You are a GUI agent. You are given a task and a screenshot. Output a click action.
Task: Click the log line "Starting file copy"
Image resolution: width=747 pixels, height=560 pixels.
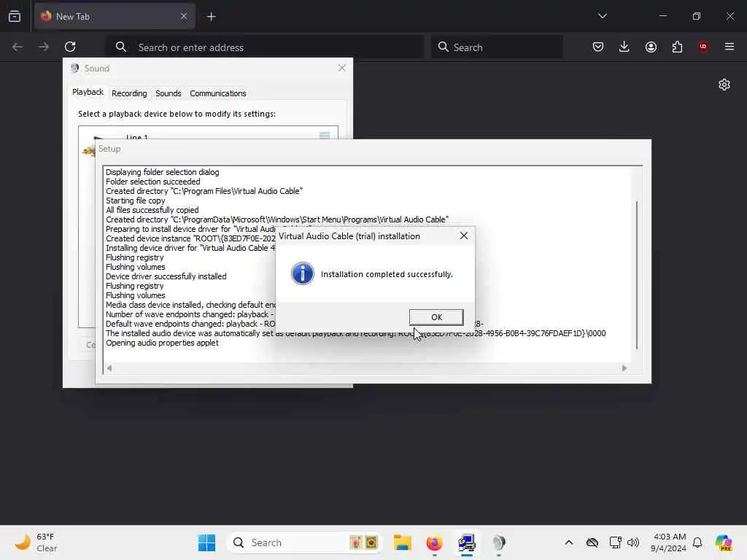135,201
